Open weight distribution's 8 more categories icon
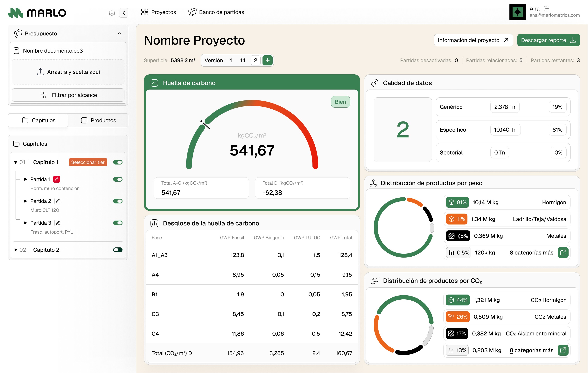The width and height of the screenshot is (588, 373). [563, 252]
